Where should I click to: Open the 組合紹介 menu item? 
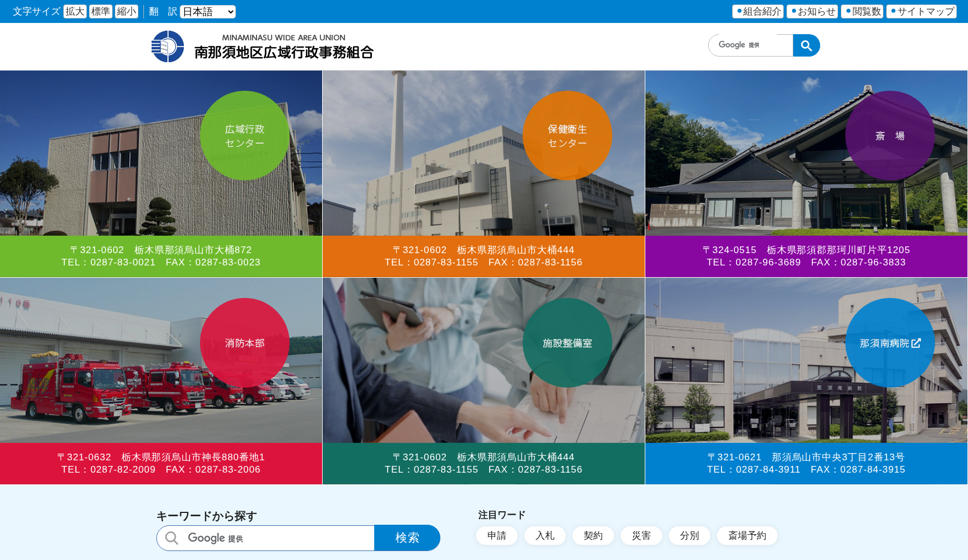pos(757,11)
